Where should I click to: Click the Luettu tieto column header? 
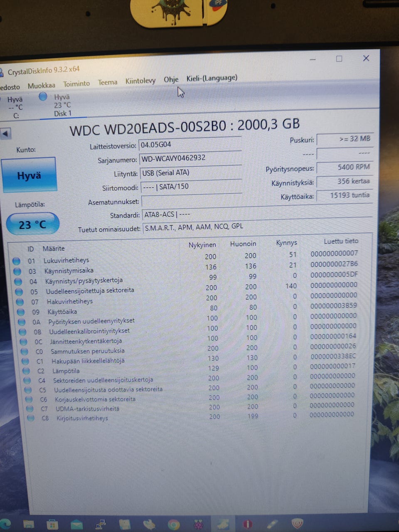(x=341, y=241)
